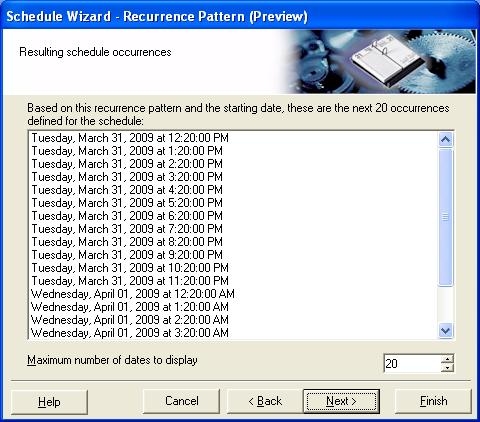Click the scroll down arrow in occurrences list
Screen dimensions: 480x422
pos(446,331)
